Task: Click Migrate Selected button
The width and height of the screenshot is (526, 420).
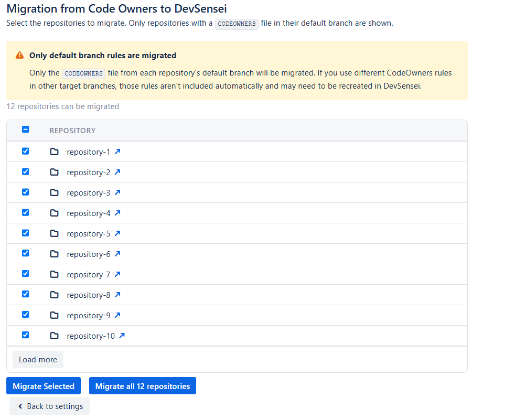Action: point(44,386)
